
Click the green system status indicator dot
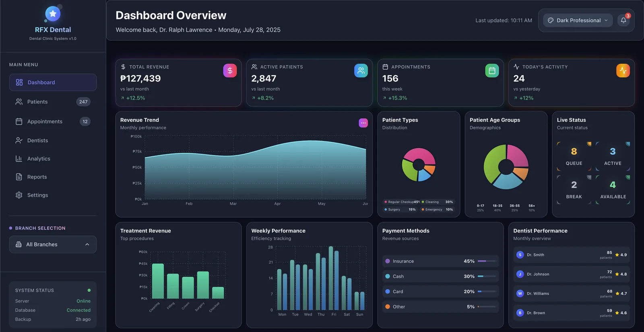point(89,290)
